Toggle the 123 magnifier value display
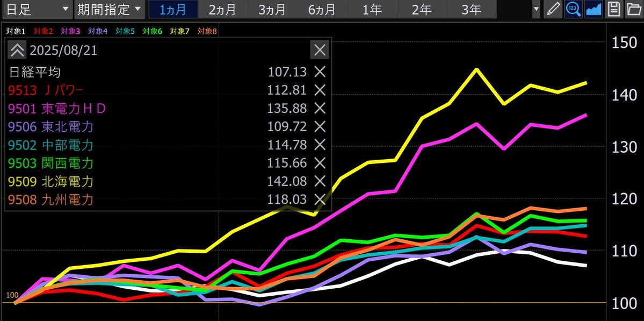This screenshot has height=321, width=644. 573,10
